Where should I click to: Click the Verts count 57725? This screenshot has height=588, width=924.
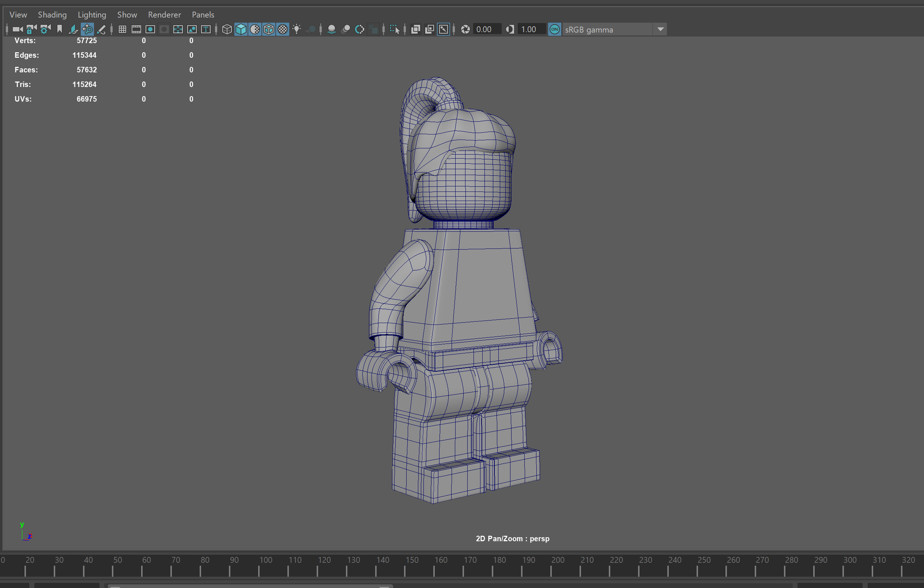(87, 41)
